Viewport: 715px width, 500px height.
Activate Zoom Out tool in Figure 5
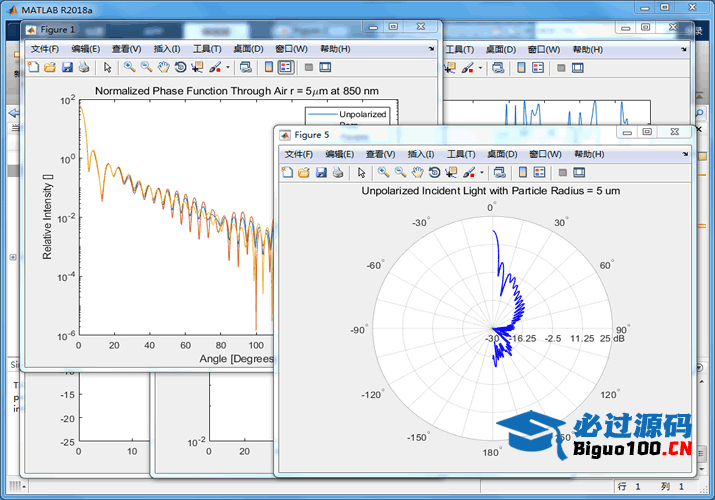(x=401, y=172)
